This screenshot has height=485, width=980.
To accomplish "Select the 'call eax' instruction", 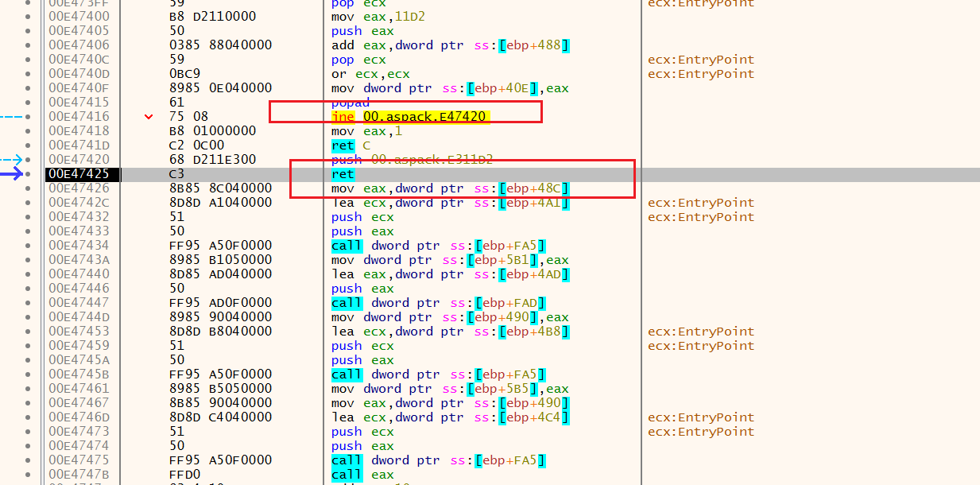I will tap(362, 475).
